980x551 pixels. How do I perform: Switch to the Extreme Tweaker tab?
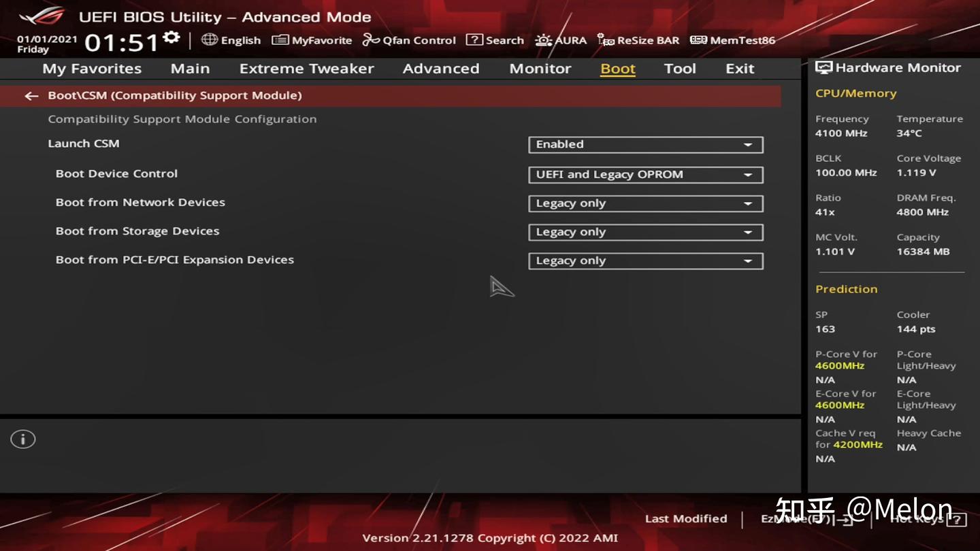306,68
